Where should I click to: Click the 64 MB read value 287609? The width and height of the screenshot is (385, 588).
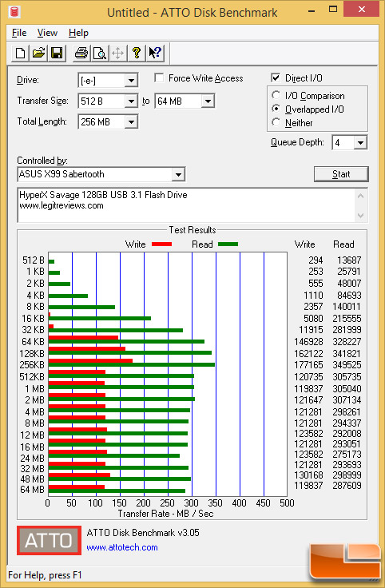tap(347, 486)
